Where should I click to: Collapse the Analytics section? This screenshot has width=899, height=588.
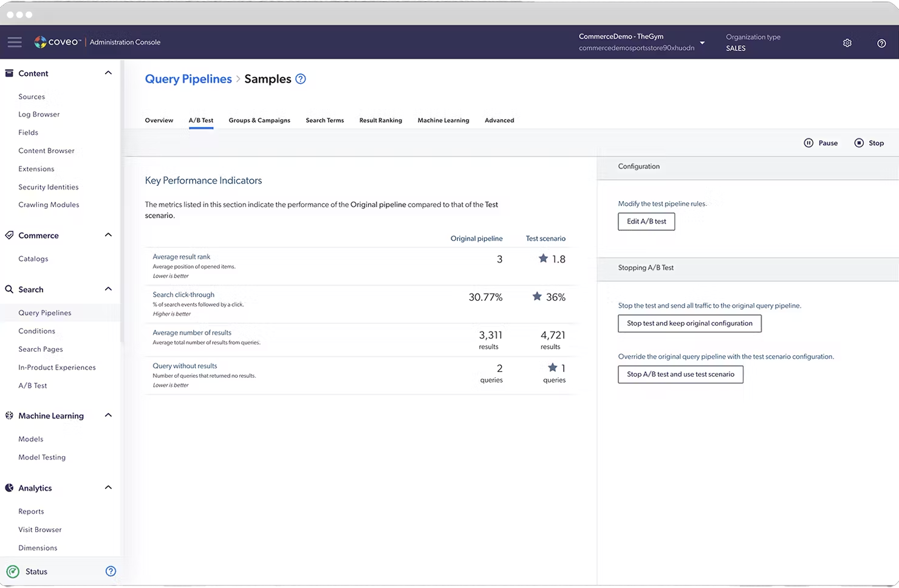pyautogui.click(x=108, y=488)
